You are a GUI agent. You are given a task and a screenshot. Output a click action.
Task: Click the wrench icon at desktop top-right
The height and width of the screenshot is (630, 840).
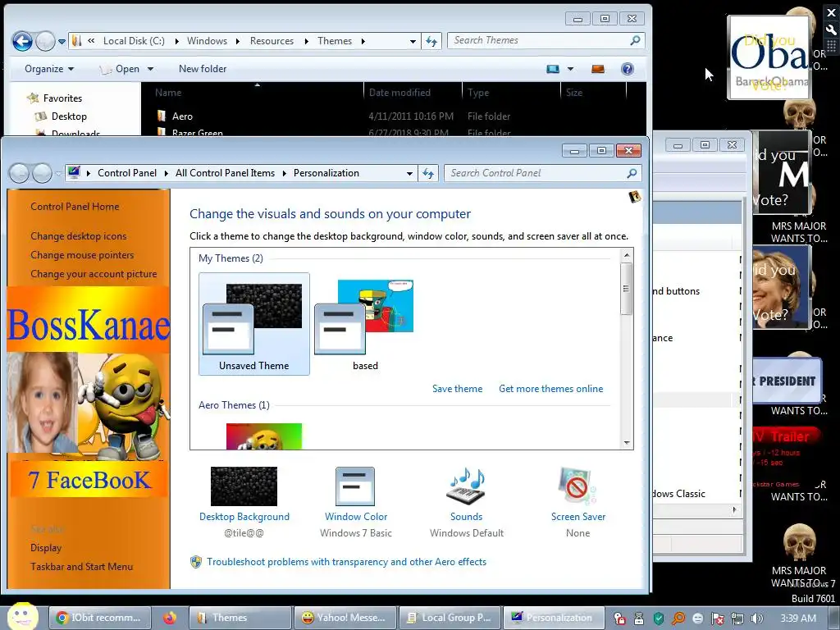coord(832,30)
